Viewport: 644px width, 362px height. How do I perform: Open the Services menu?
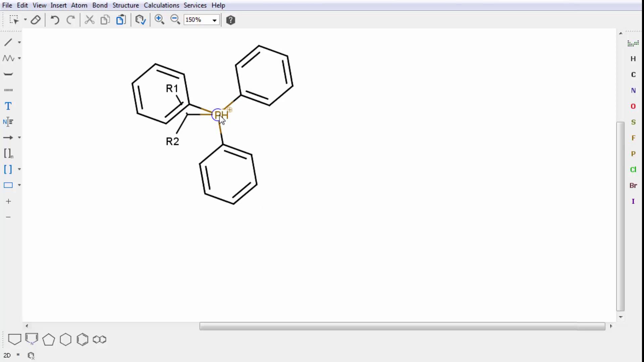195,5
